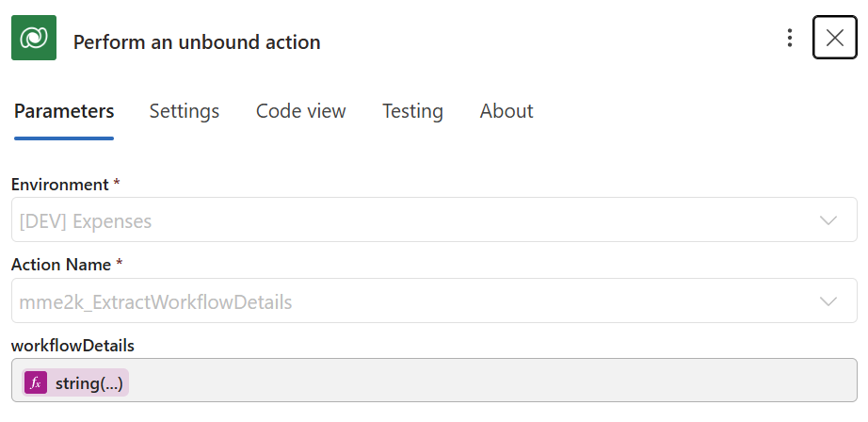Click the [DEV] Expenses environment field
The height and width of the screenshot is (422, 868).
(x=377, y=220)
